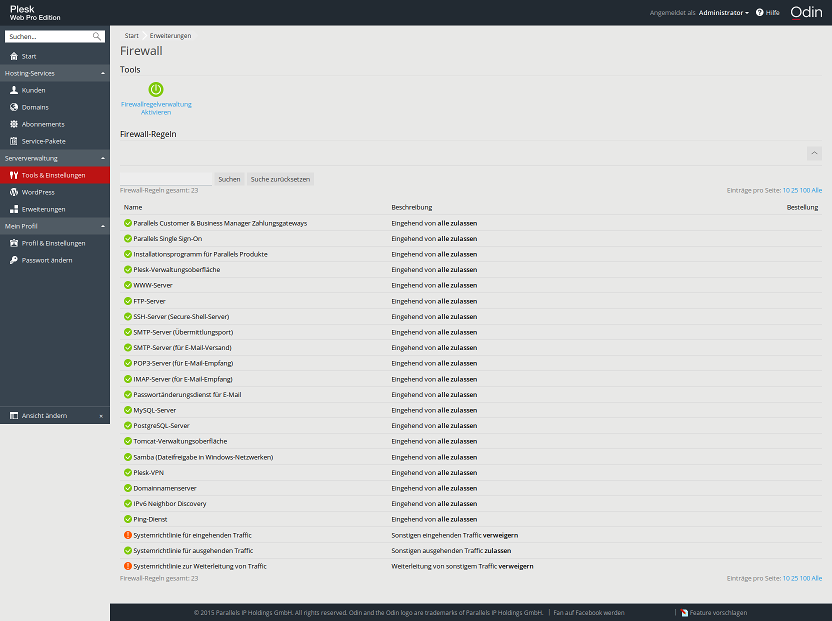This screenshot has width=832, height=621.
Task: Click the Erweiterungen blocks icon in the sidebar
Action: pyautogui.click(x=14, y=209)
